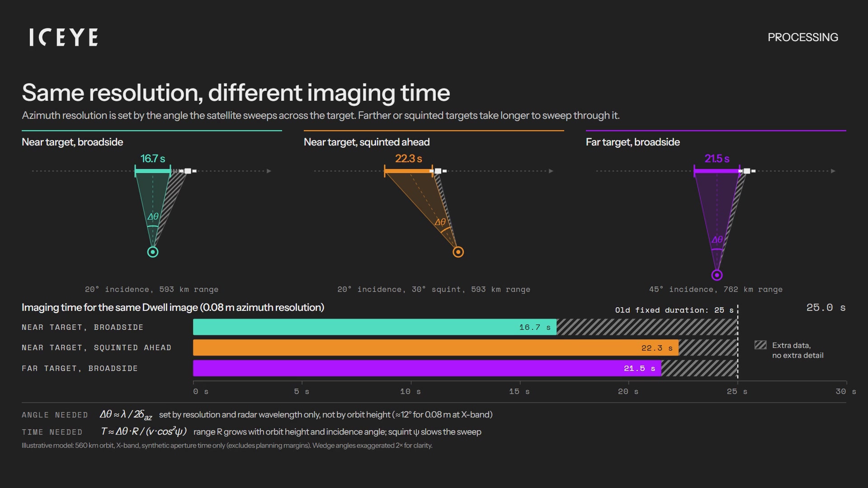Screen dimensions: 868x488
Task: Click the purple '21.5 s' label above the diagram
Action: pyautogui.click(x=717, y=159)
